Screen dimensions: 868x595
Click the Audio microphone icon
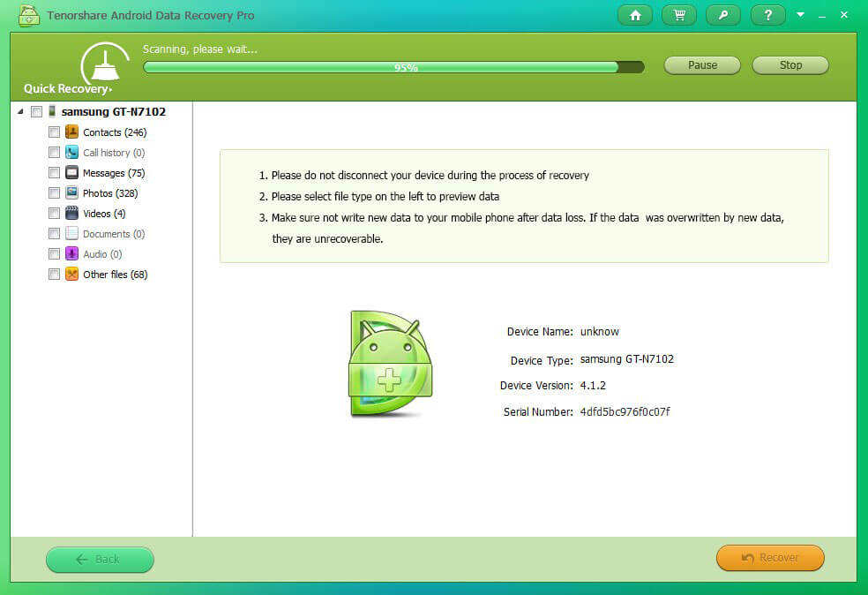click(72, 253)
